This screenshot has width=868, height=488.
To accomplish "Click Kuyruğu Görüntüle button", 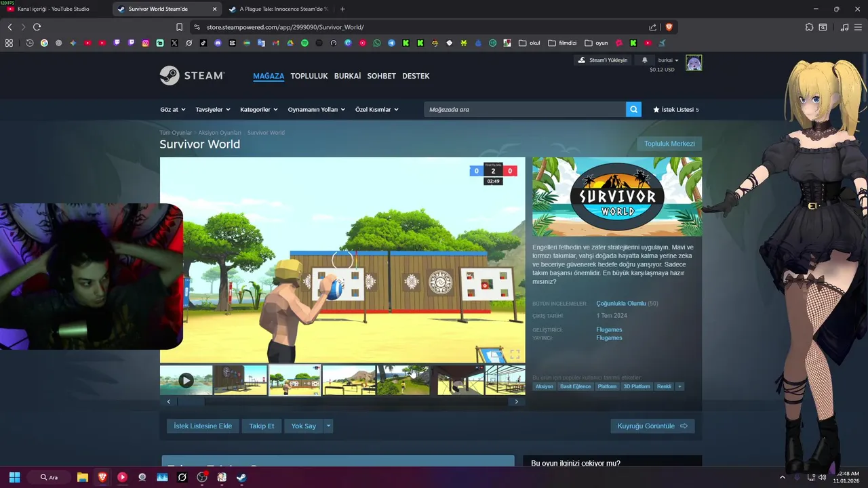I will (652, 426).
